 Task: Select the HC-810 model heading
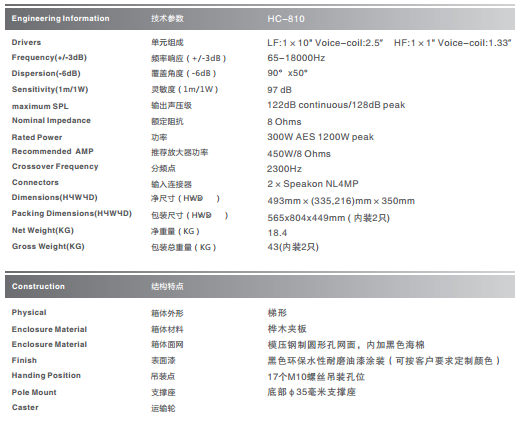[x=286, y=19]
